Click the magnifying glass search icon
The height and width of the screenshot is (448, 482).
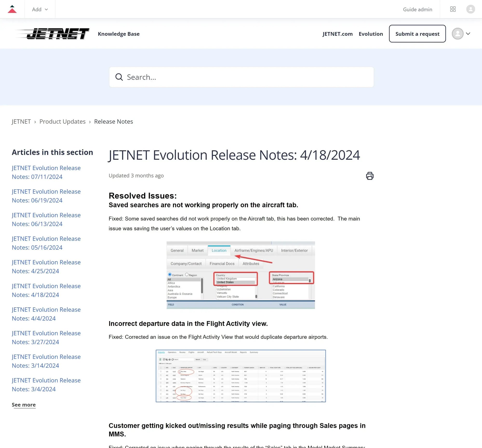(x=119, y=77)
